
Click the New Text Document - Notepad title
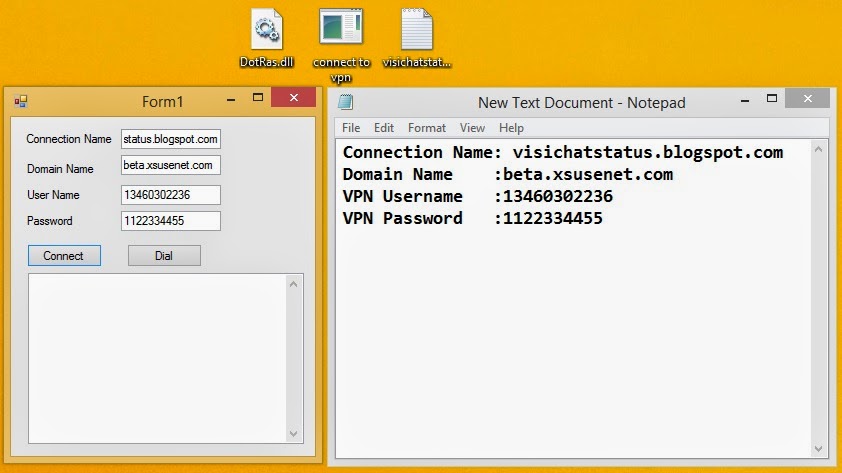(582, 103)
